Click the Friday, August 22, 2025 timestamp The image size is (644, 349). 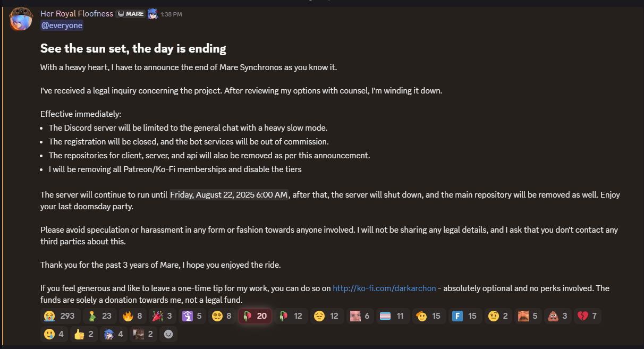pyautogui.click(x=229, y=195)
